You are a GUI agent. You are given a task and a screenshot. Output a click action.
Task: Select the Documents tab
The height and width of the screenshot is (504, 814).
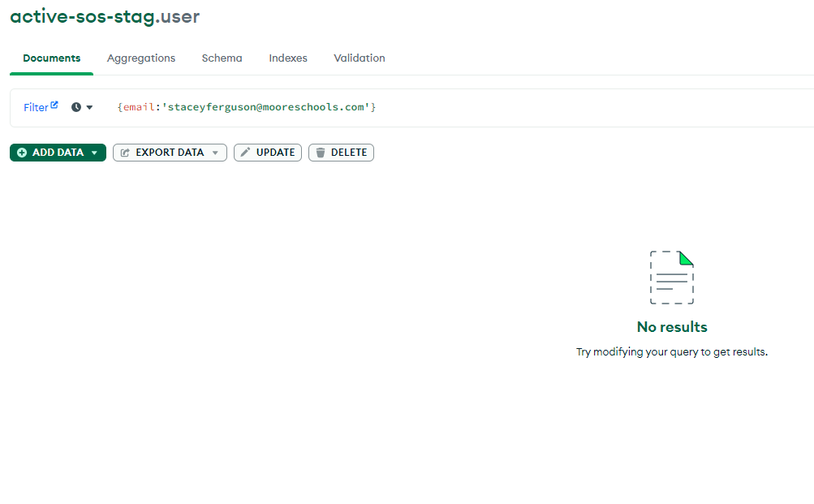tap(52, 58)
